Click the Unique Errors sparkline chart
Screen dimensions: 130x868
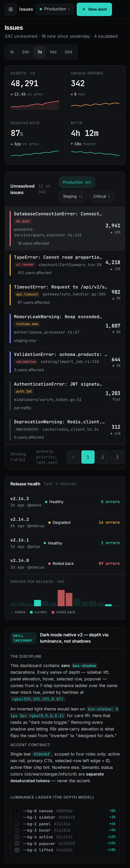[95, 105]
